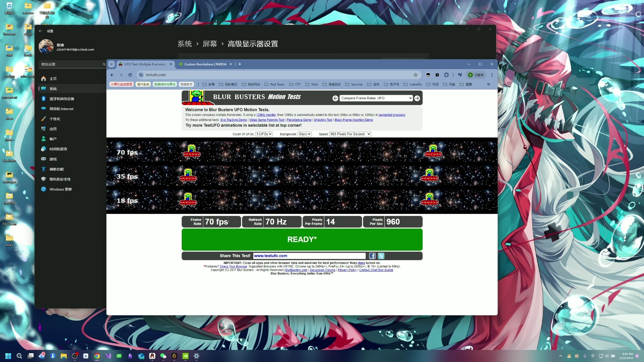Image resolution: width=644 pixels, height=362 pixels.
Task: Open the Compare Frame Rates test selector
Action: click(376, 98)
